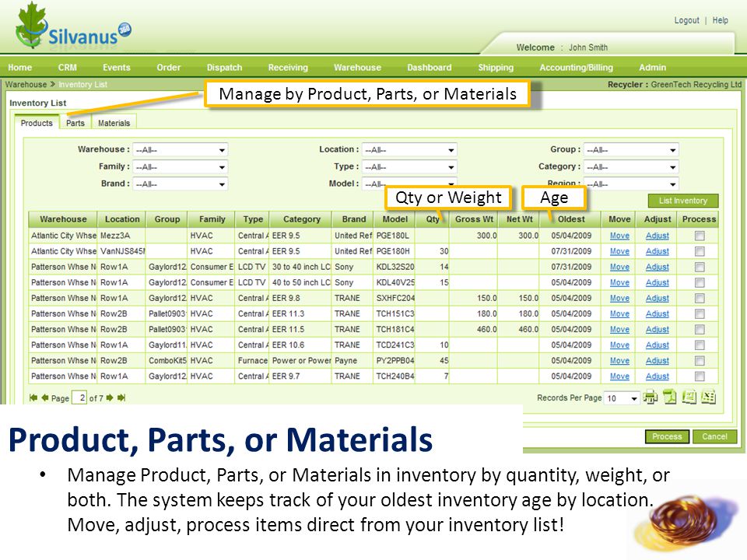The image size is (747, 560).
Task: Go to the Dashboard menu
Action: [x=430, y=68]
